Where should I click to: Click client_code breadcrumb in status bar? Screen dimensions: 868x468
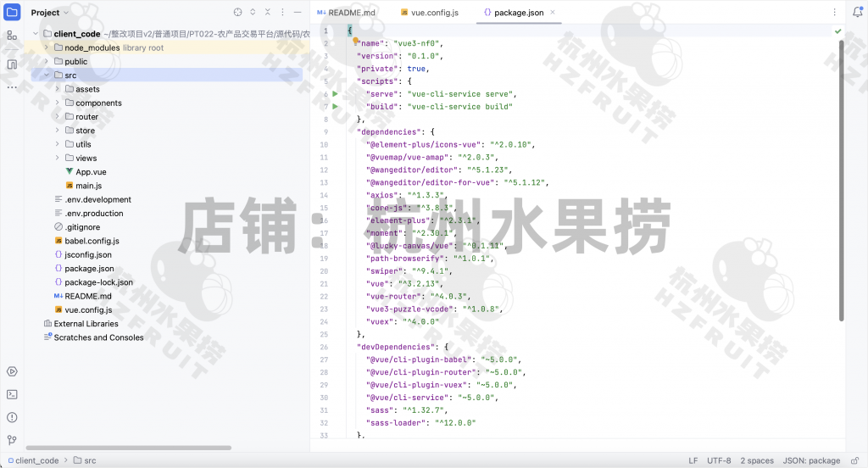click(x=33, y=460)
